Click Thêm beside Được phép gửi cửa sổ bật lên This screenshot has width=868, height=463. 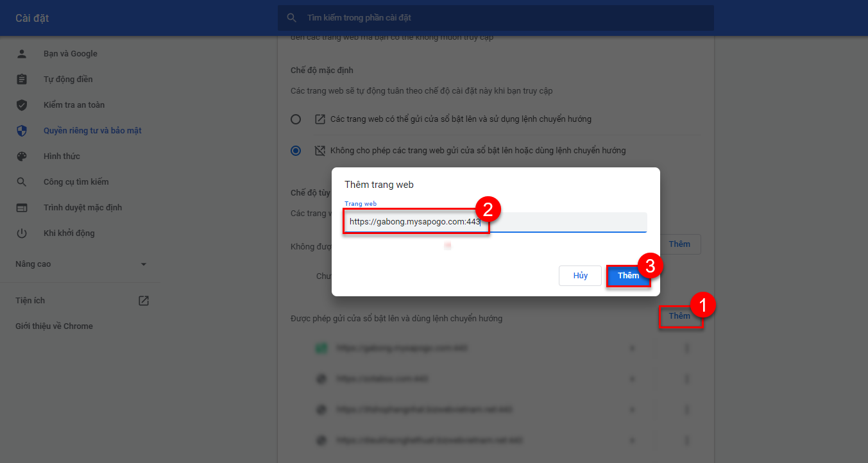[x=679, y=316]
